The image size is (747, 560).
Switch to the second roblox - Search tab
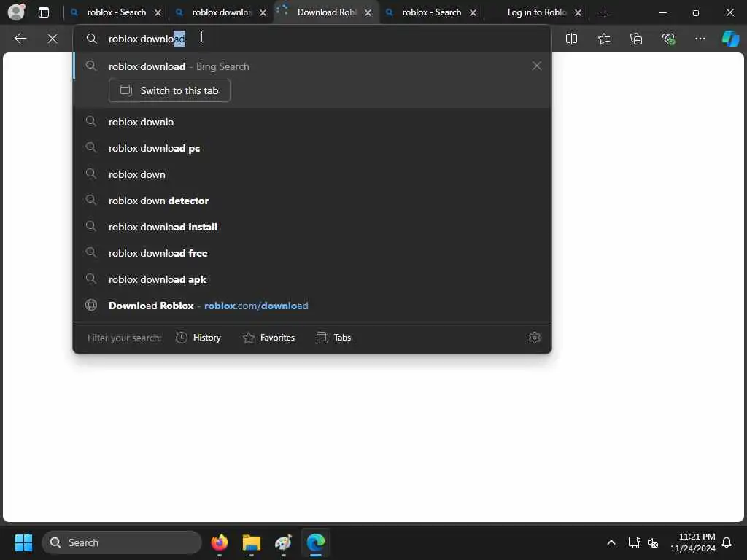(430, 12)
